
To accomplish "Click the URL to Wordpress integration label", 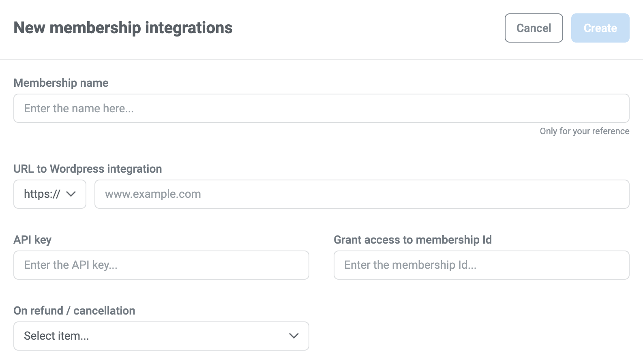I will coord(88,169).
